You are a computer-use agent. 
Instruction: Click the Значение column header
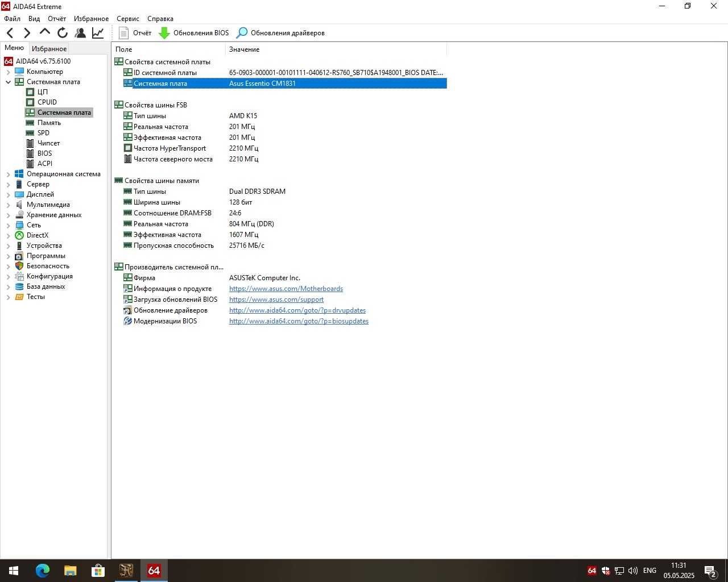tap(336, 49)
